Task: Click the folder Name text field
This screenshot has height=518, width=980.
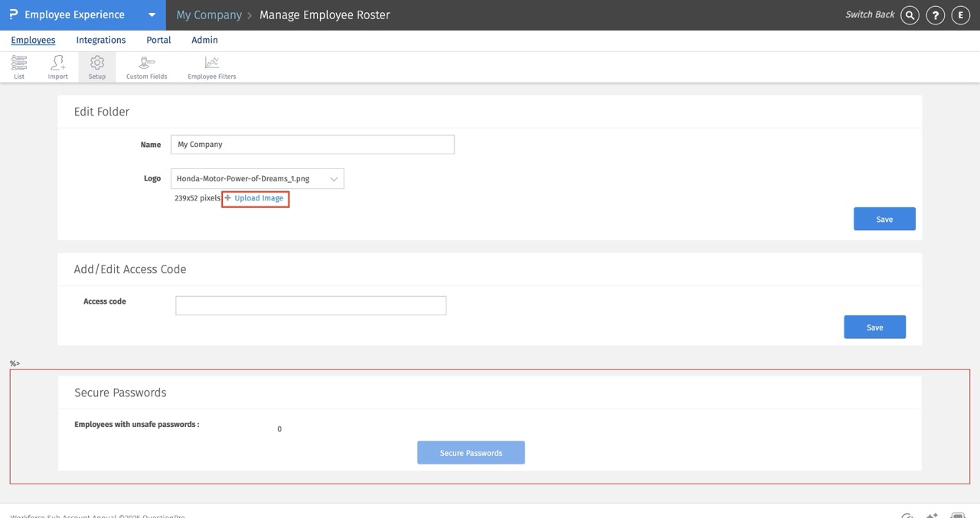Action: point(312,145)
